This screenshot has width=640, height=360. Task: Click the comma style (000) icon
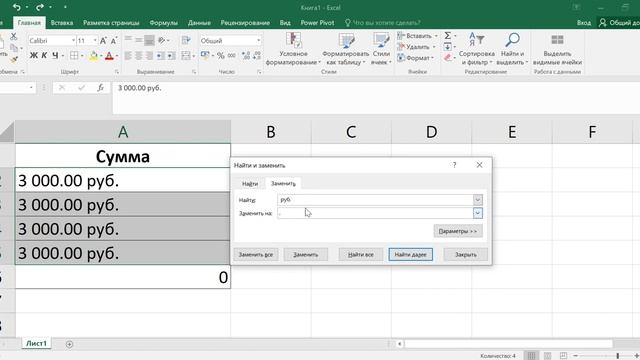pyautogui.click(x=231, y=55)
